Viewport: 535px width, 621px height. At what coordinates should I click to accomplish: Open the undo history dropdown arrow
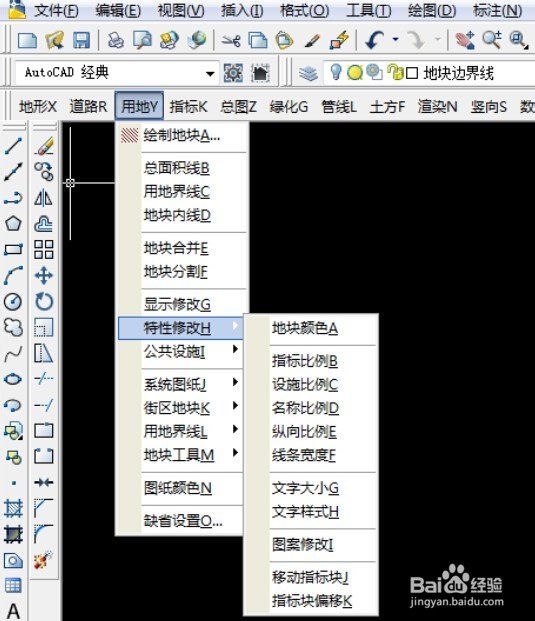pyautogui.click(x=395, y=39)
